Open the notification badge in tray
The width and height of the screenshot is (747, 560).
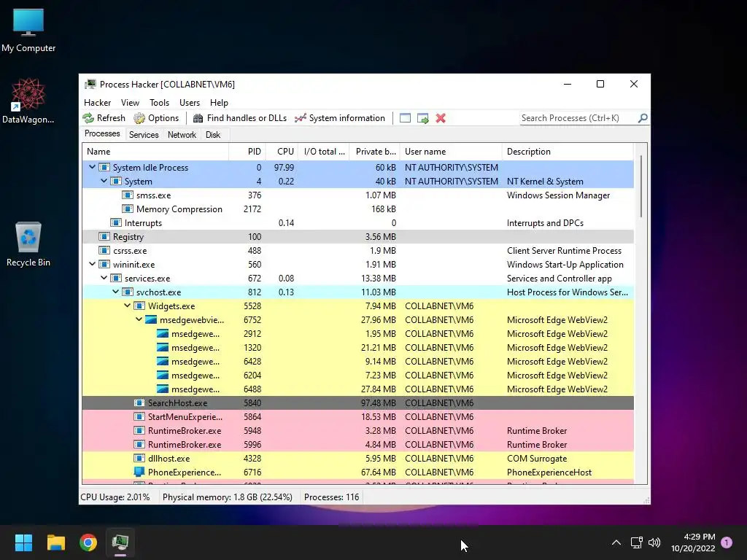pos(727,542)
